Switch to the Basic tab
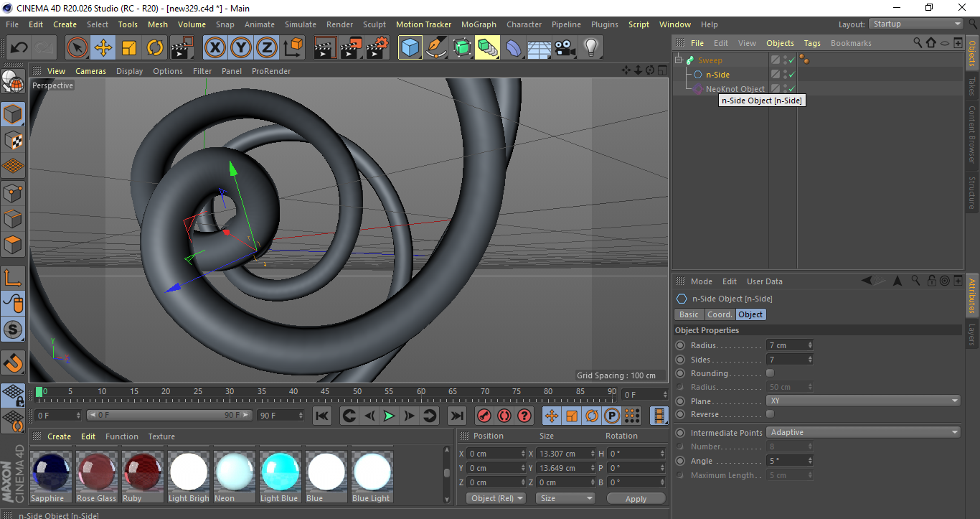Viewport: 980px width, 519px height. (689, 314)
